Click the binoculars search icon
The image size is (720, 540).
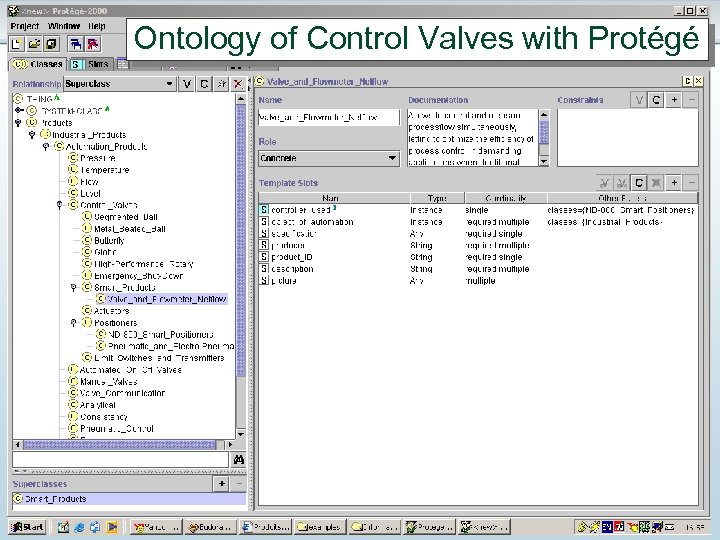click(238, 459)
